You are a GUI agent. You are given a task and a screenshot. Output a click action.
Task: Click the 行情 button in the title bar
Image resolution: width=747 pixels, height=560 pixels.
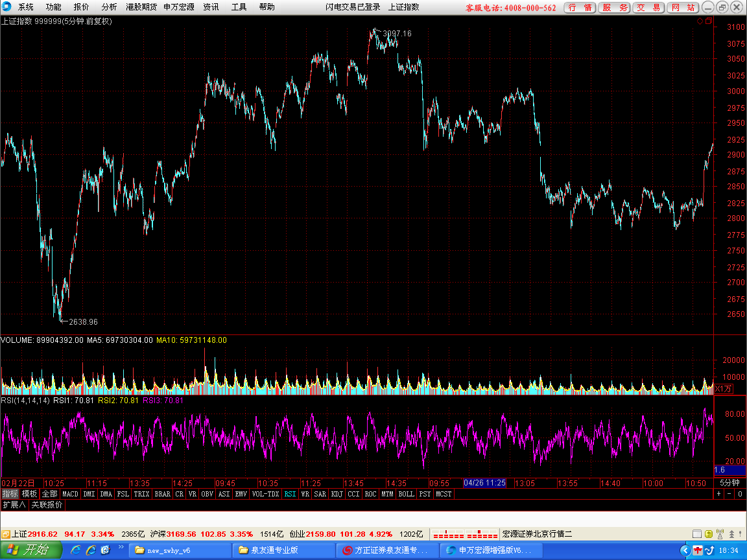pos(580,8)
